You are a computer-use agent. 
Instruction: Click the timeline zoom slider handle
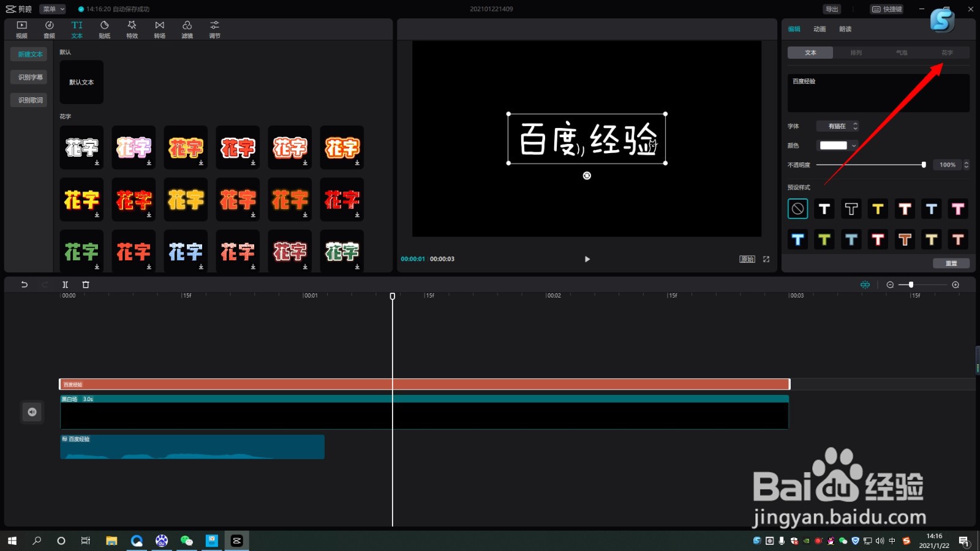pos(911,285)
